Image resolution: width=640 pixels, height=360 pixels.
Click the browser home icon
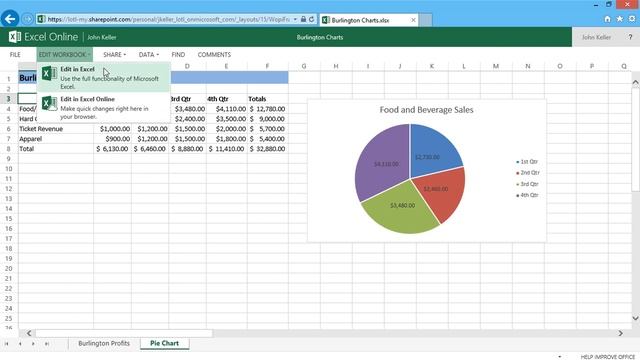coord(607,19)
